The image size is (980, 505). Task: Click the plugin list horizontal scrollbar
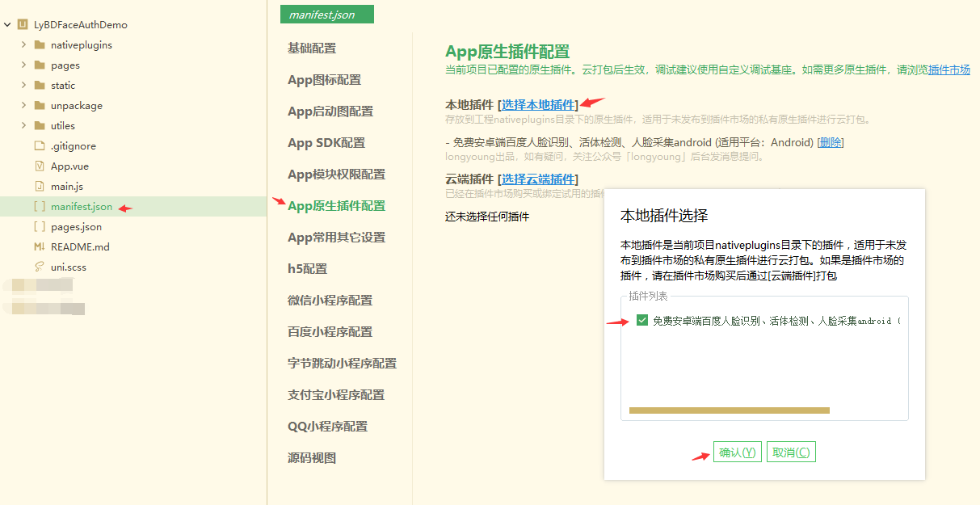coord(729,410)
